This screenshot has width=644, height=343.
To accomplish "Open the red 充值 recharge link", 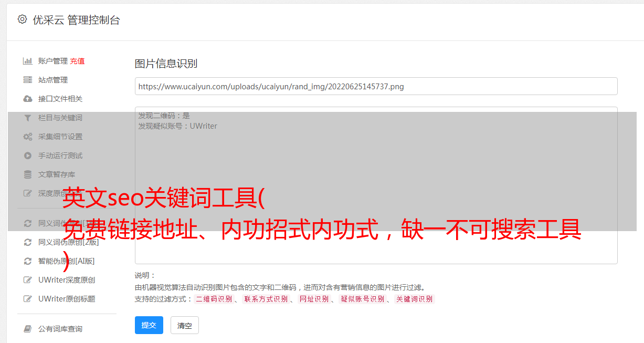I will click(77, 61).
